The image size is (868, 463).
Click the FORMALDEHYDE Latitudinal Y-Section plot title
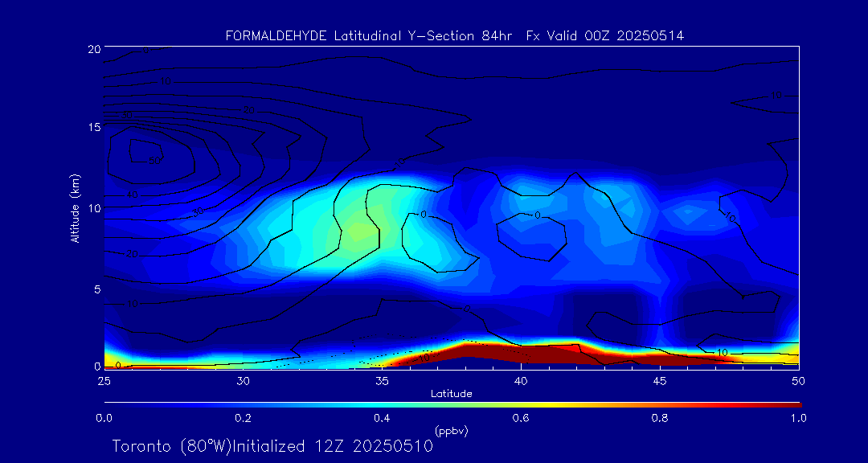click(454, 36)
